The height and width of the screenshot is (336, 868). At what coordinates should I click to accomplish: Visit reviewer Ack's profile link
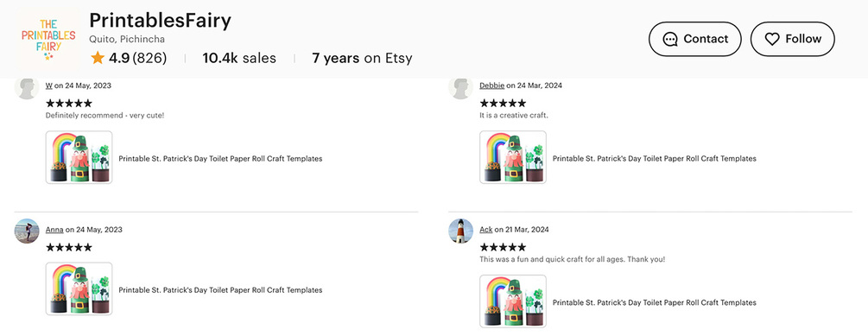tap(485, 230)
